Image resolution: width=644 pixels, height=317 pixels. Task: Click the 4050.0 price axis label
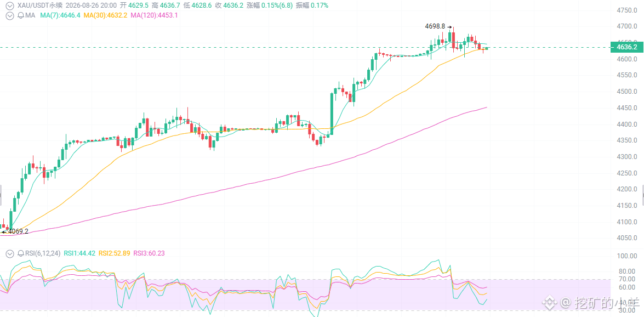point(626,238)
